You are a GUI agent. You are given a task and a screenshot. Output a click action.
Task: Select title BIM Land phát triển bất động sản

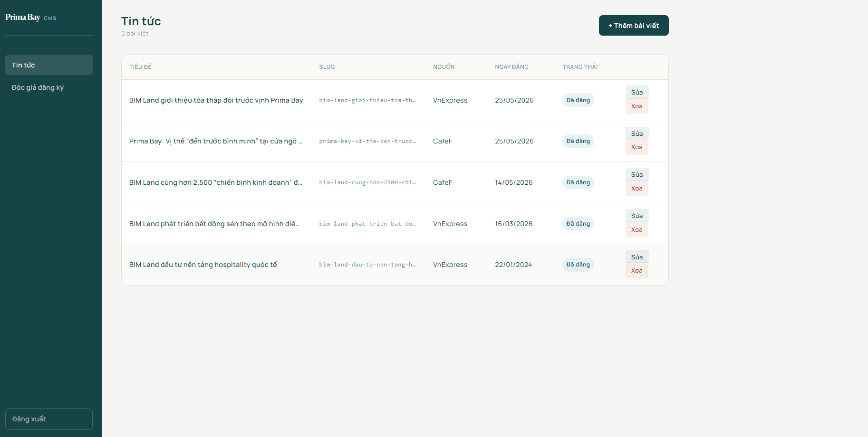(214, 224)
